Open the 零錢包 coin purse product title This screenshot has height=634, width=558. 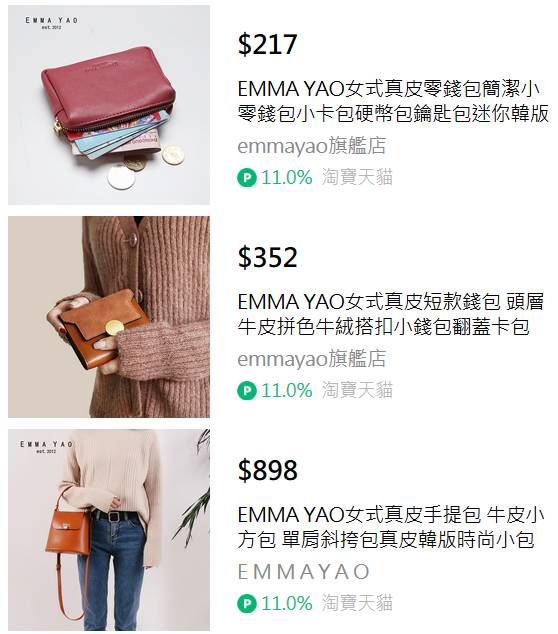coord(393,101)
